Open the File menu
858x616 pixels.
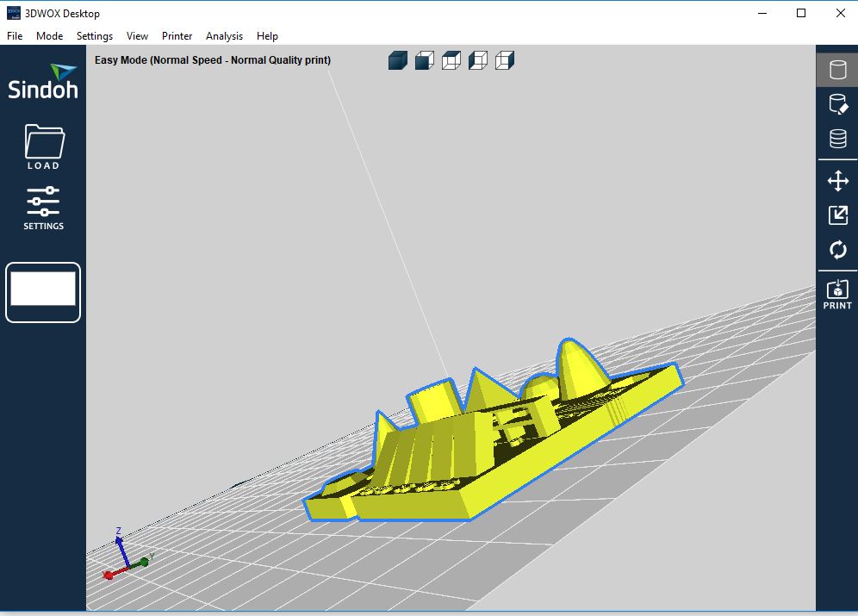click(15, 36)
